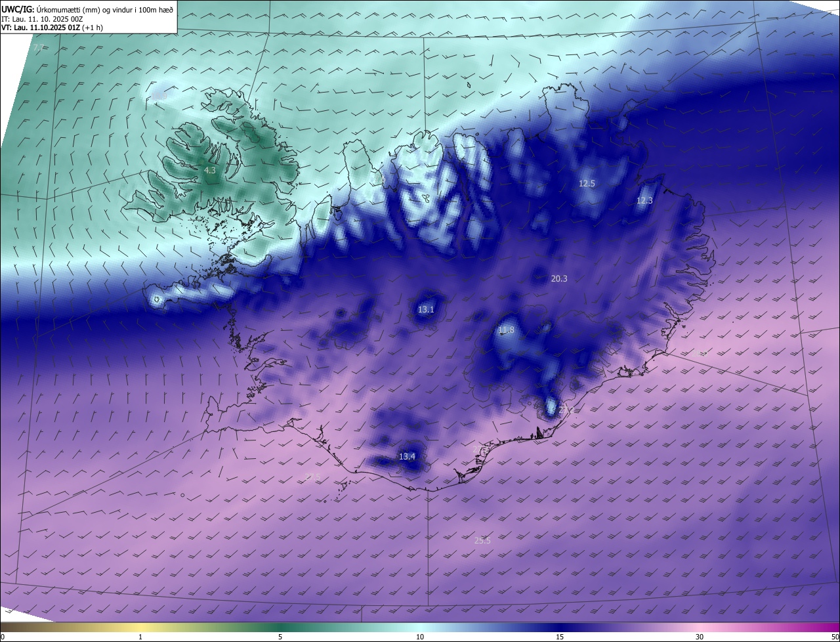Click the 12.5 value label on the map
Viewport: 840px width, 642px height.
[x=587, y=184]
